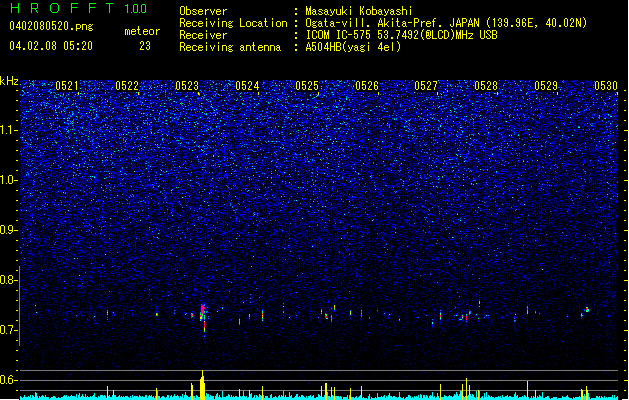Click the 0.7 kHz axis label

click(8, 330)
